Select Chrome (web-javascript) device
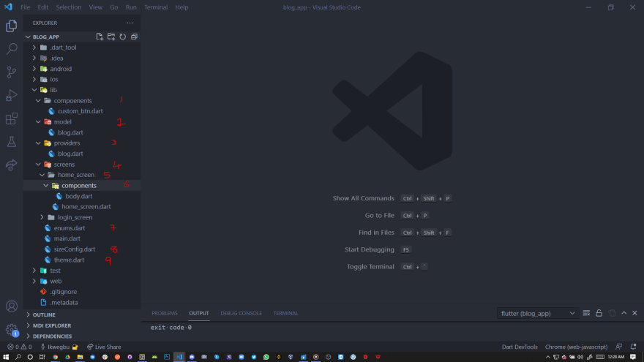Screen dimensions: 644x362 pyautogui.click(x=576, y=347)
